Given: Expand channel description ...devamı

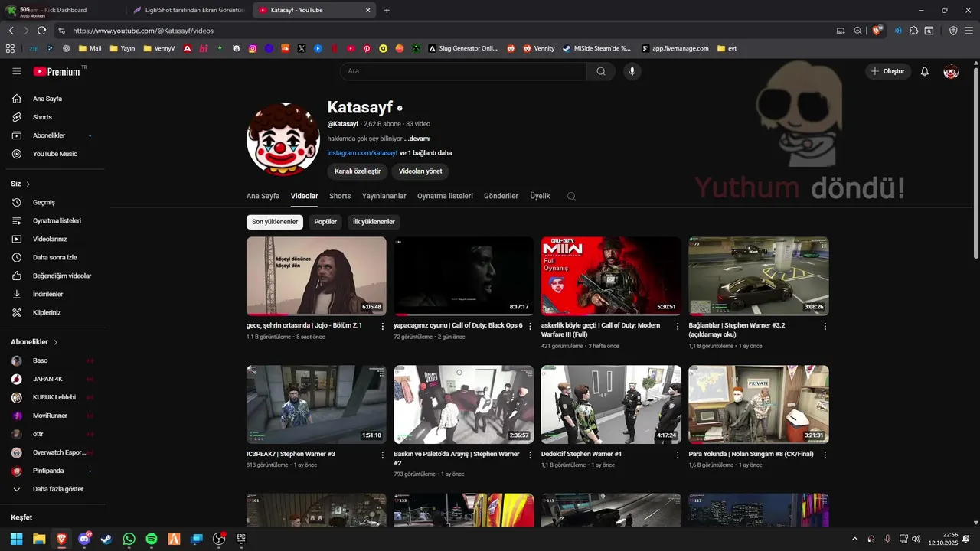Looking at the screenshot, I should click(417, 139).
